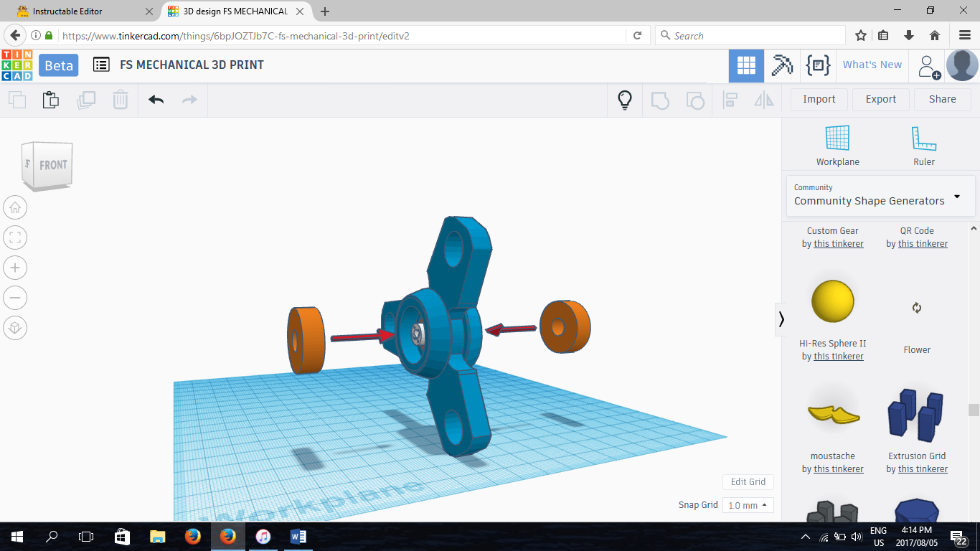Click the Import button
This screenshot has height=551, width=980.
819,100
